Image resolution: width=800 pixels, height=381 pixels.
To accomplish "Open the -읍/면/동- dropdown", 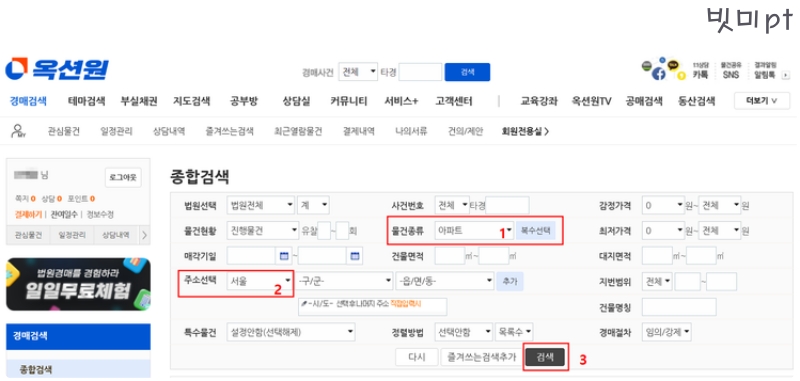I will tap(445, 281).
